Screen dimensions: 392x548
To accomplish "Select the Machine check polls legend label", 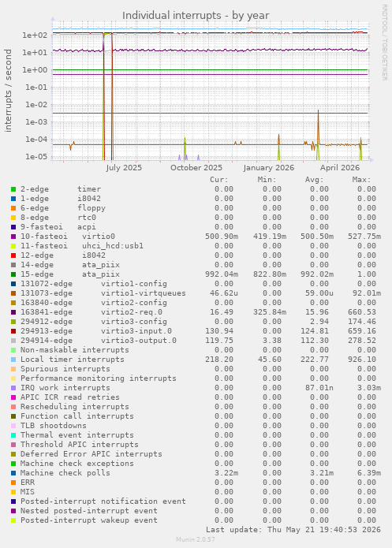I will 65,473.
